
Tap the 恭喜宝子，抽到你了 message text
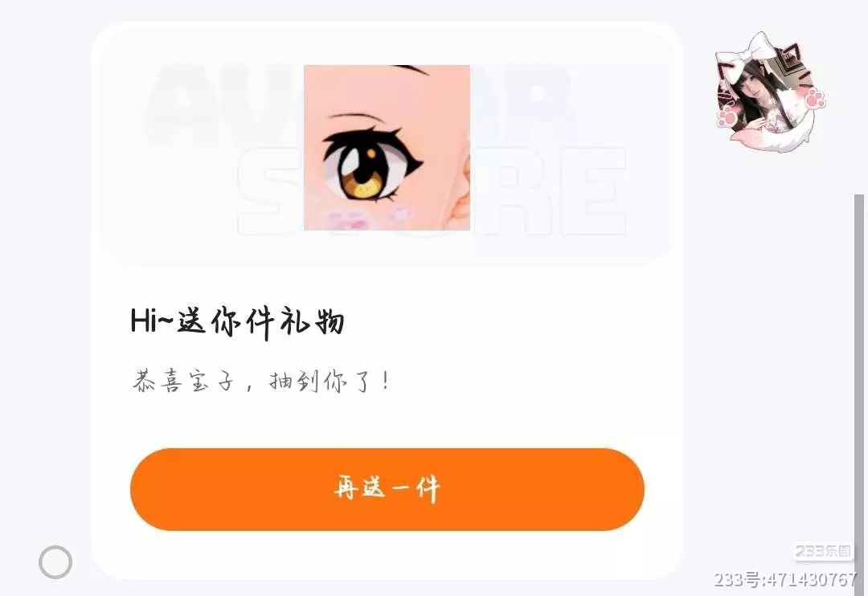(261, 381)
